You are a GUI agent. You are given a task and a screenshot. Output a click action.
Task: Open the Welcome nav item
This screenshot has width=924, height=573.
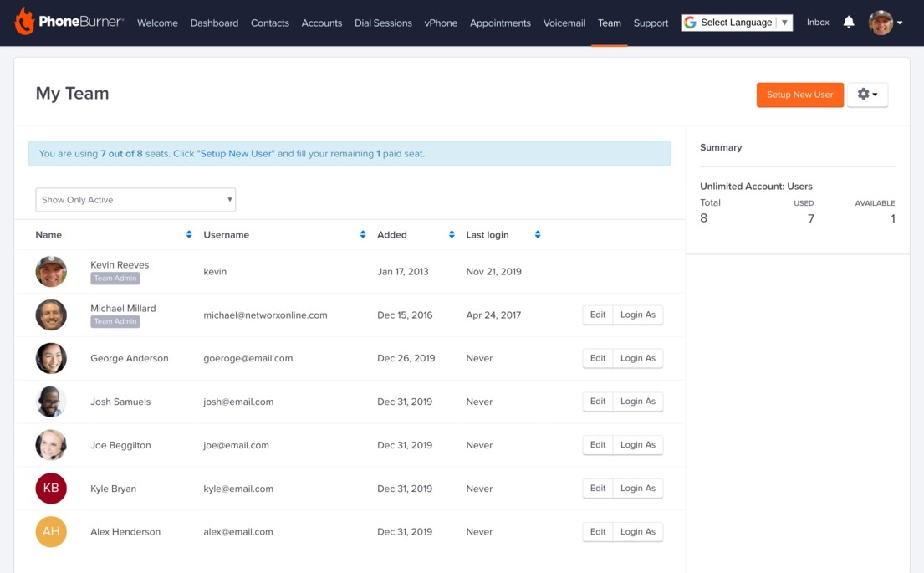[157, 23]
